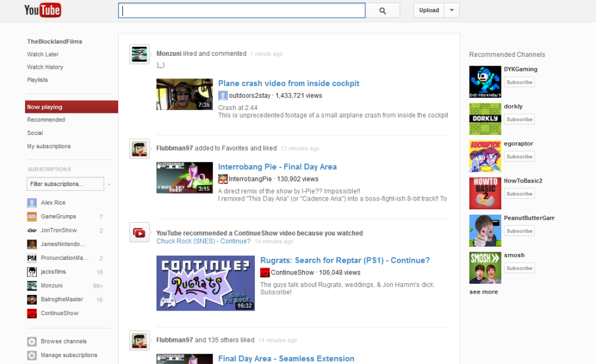Click TheBlocklandFilms username link
This screenshot has width=596, height=364.
54,41
